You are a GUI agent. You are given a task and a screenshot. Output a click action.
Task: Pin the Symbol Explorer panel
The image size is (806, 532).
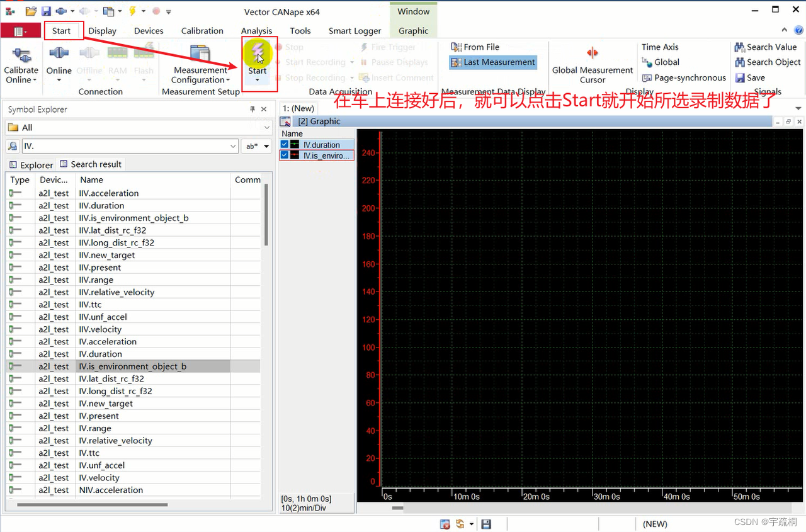(x=253, y=110)
